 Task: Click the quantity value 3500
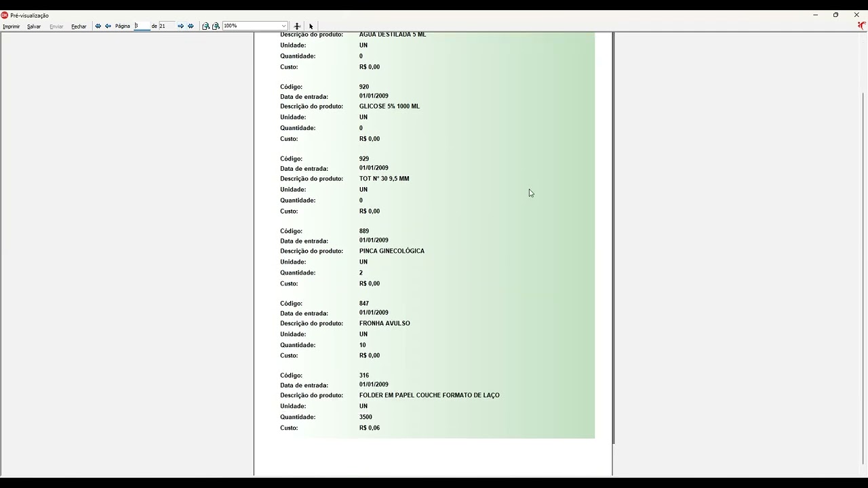(366, 417)
